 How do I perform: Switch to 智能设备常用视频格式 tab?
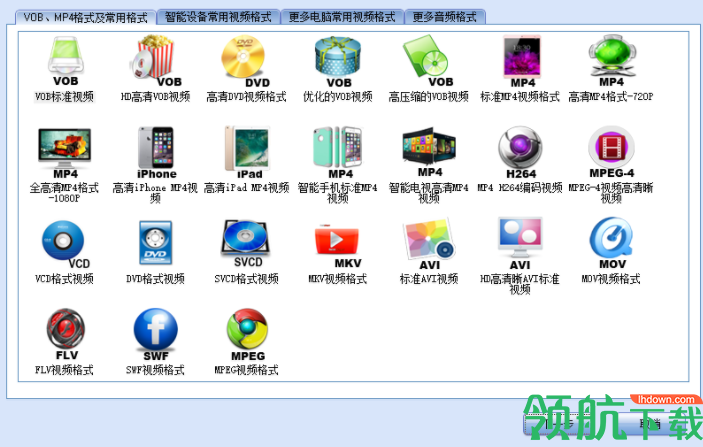(x=218, y=17)
